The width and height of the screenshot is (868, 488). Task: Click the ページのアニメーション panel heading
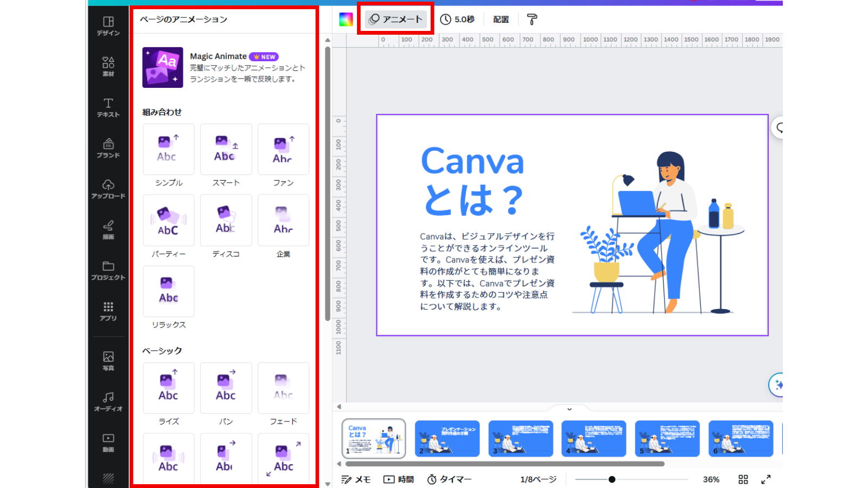point(183,20)
